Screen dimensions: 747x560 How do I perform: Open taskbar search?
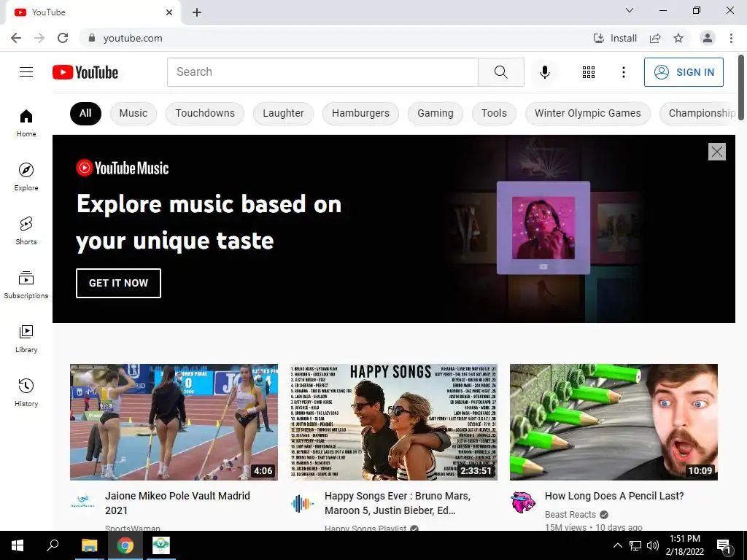pos(53,545)
